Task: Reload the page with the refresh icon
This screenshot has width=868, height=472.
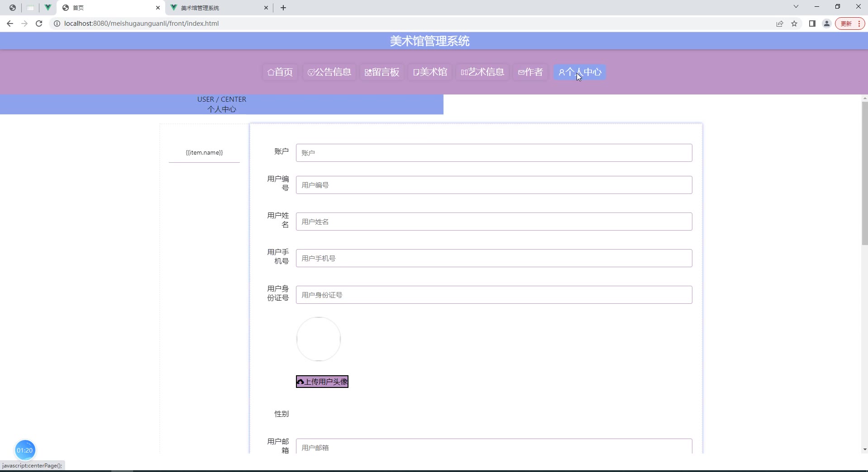Action: [39, 24]
